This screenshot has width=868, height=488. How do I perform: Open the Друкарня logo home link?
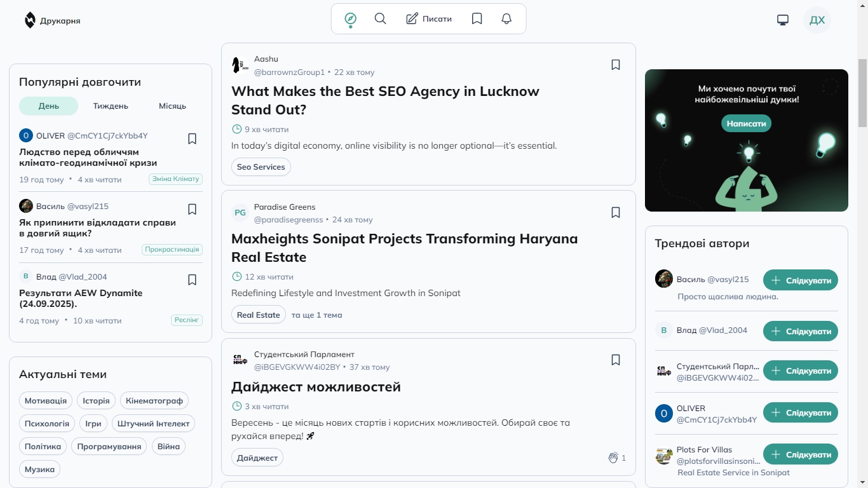click(53, 20)
